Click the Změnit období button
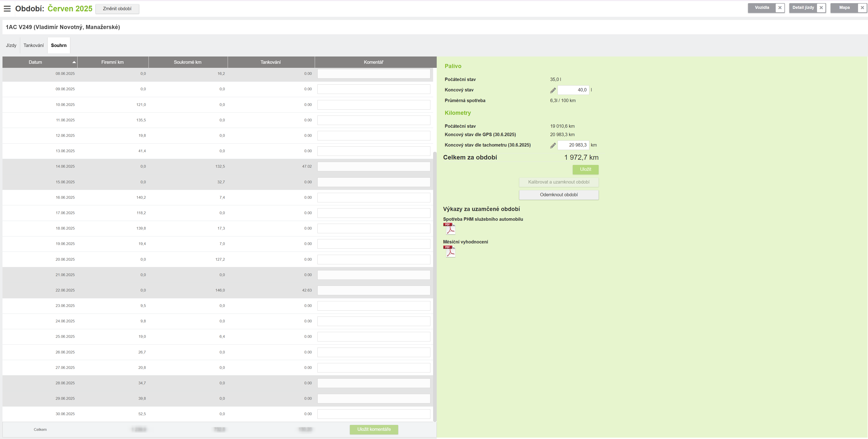This screenshot has width=868, height=439. click(117, 9)
